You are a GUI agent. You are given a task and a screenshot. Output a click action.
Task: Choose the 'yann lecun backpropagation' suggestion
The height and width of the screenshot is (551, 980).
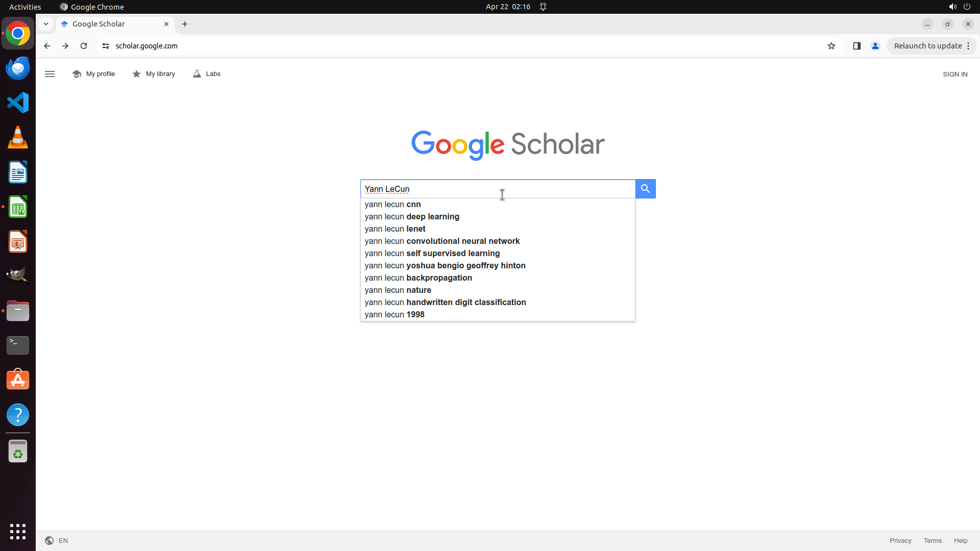coord(418,278)
